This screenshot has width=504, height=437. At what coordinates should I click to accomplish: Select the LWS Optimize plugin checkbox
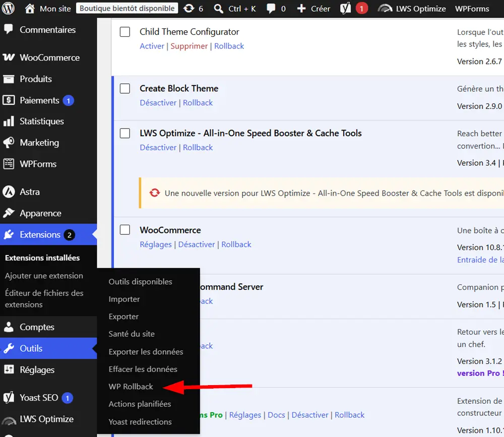tap(124, 133)
